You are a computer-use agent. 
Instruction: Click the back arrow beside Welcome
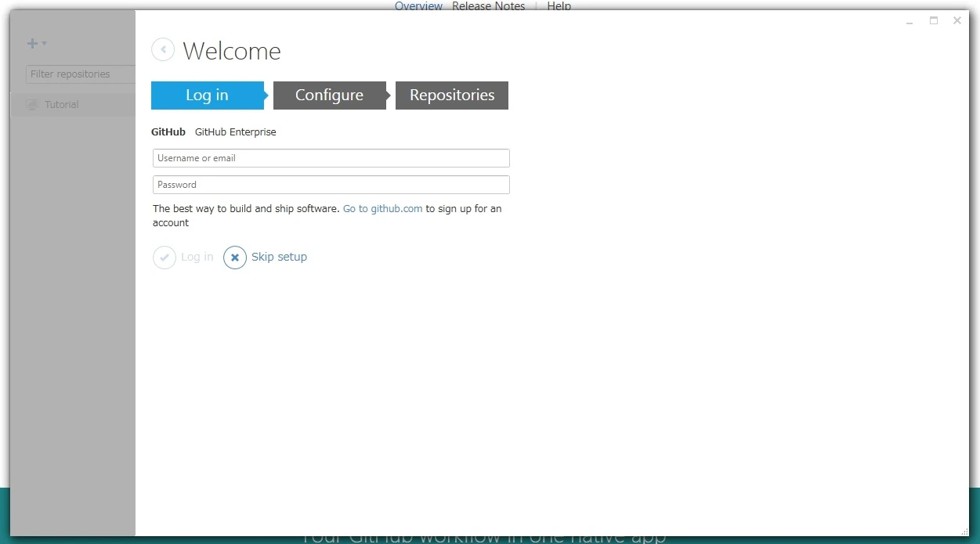pos(163,50)
